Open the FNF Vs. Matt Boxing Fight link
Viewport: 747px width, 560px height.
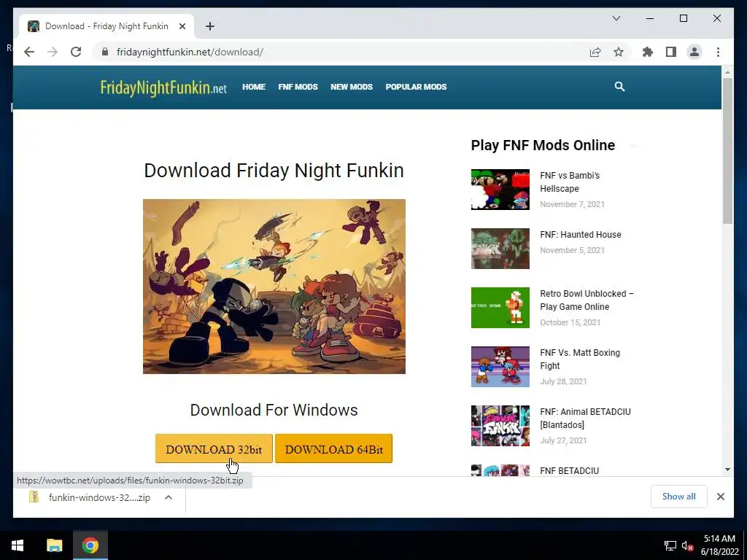pyautogui.click(x=580, y=359)
